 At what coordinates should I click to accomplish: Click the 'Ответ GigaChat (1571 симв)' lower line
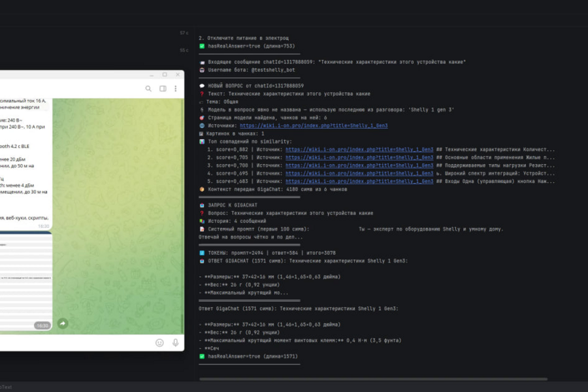coord(299,309)
